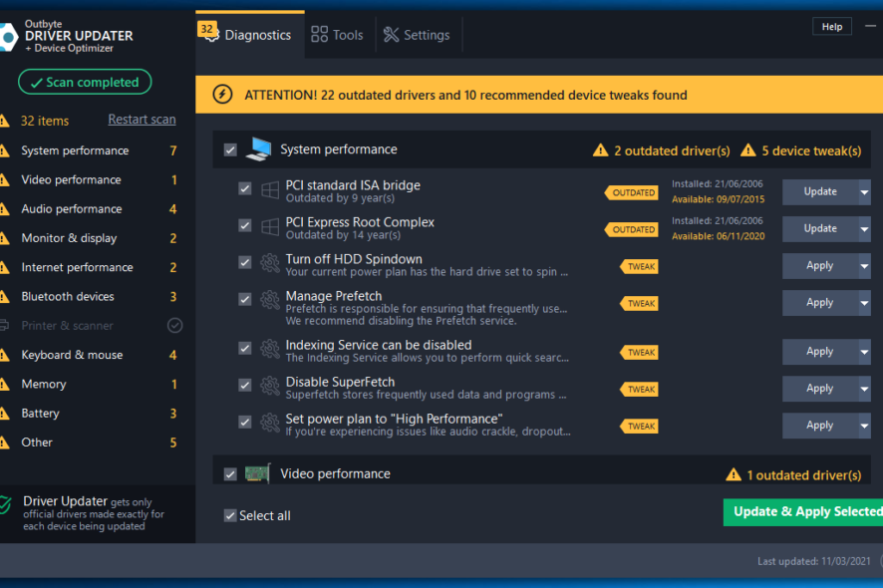This screenshot has width=883, height=588.
Task: Click the Restart scan link
Action: 142,120
